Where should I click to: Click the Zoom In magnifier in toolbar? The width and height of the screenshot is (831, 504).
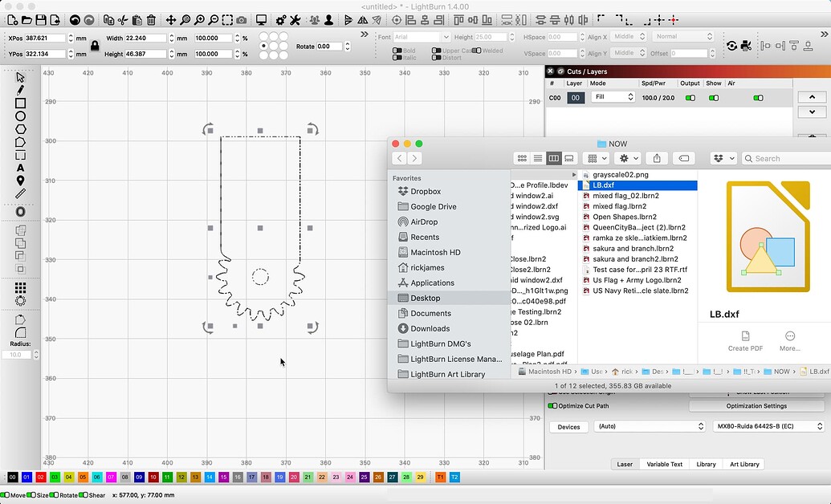pyautogui.click(x=199, y=18)
